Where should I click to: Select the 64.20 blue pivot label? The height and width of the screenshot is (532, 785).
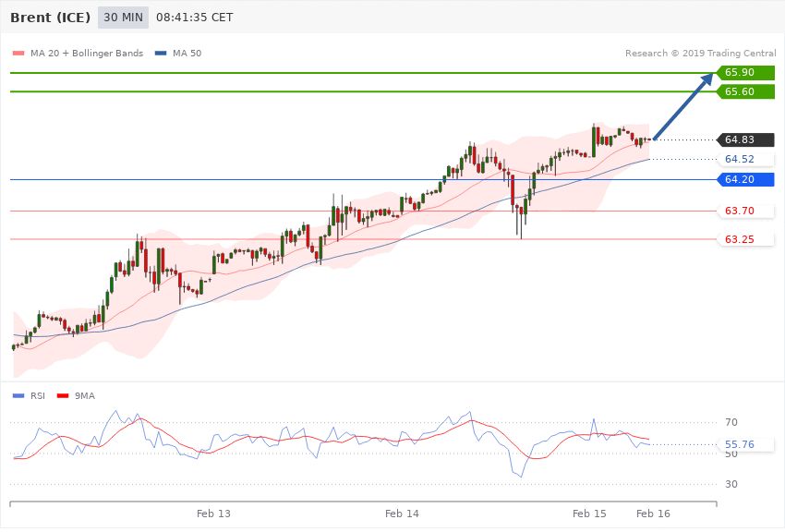tap(743, 179)
